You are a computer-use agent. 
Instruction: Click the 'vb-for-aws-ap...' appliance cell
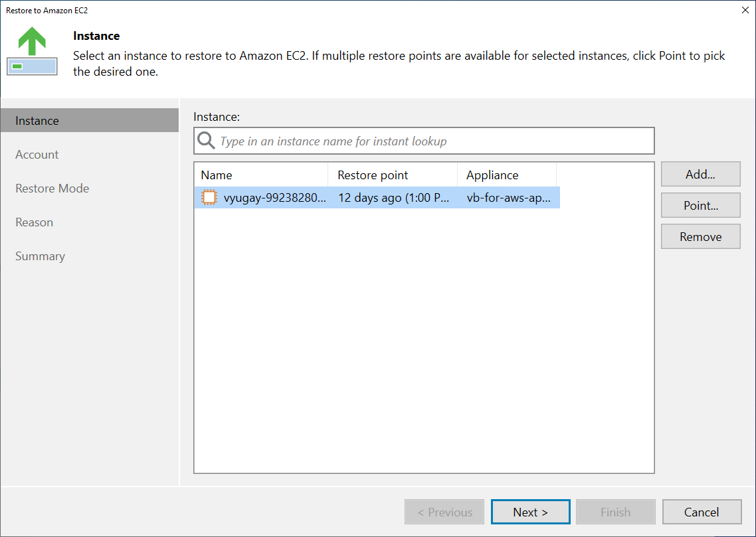click(509, 197)
